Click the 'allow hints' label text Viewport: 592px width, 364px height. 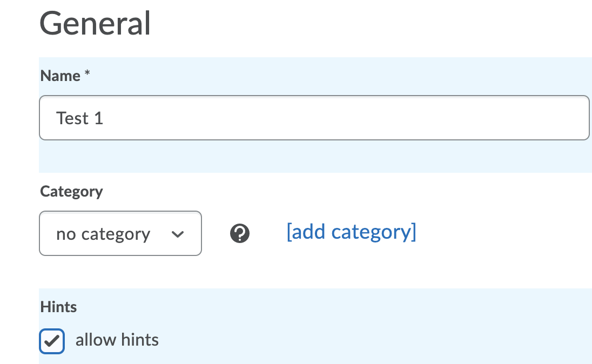pos(117,340)
